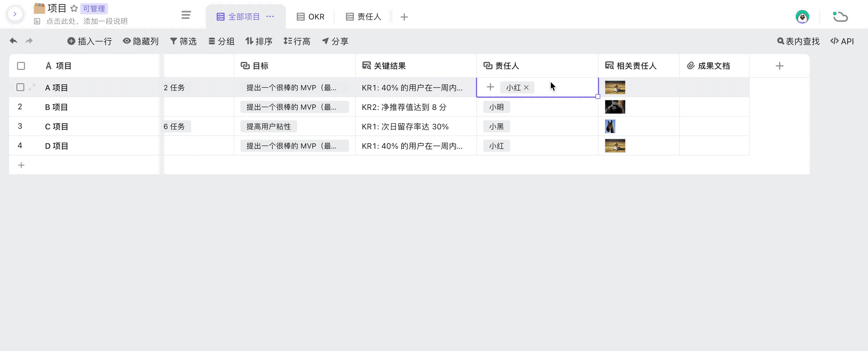868x351 pixels.
Task: Click the cloud sync status icon
Action: click(x=840, y=16)
